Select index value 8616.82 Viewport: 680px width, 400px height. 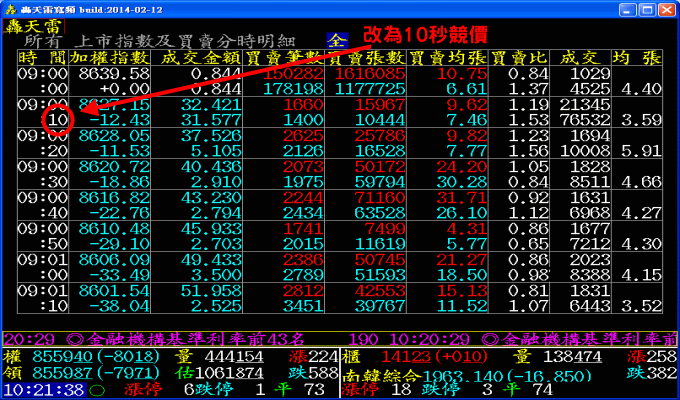coord(114,198)
